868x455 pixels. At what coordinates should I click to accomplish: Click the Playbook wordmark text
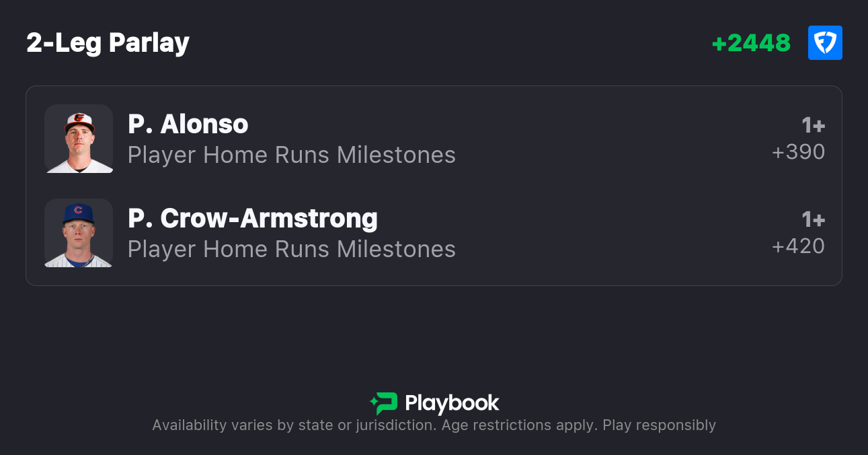[452, 403]
